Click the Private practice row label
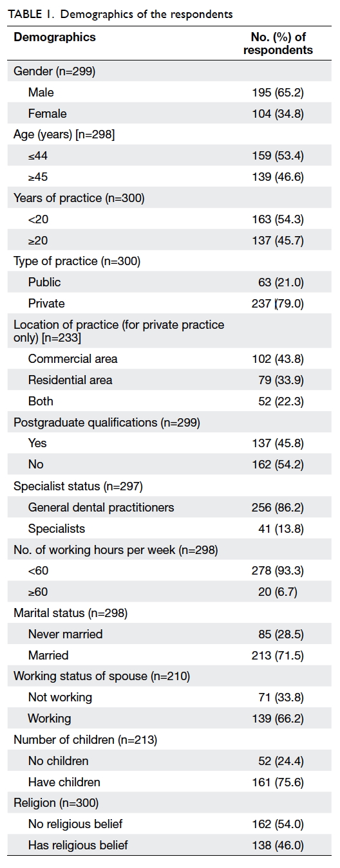The image size is (340, 868). pos(46,303)
